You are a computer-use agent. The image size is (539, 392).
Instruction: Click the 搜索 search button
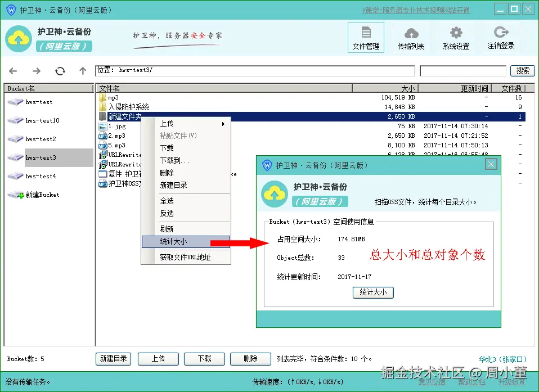click(x=522, y=71)
